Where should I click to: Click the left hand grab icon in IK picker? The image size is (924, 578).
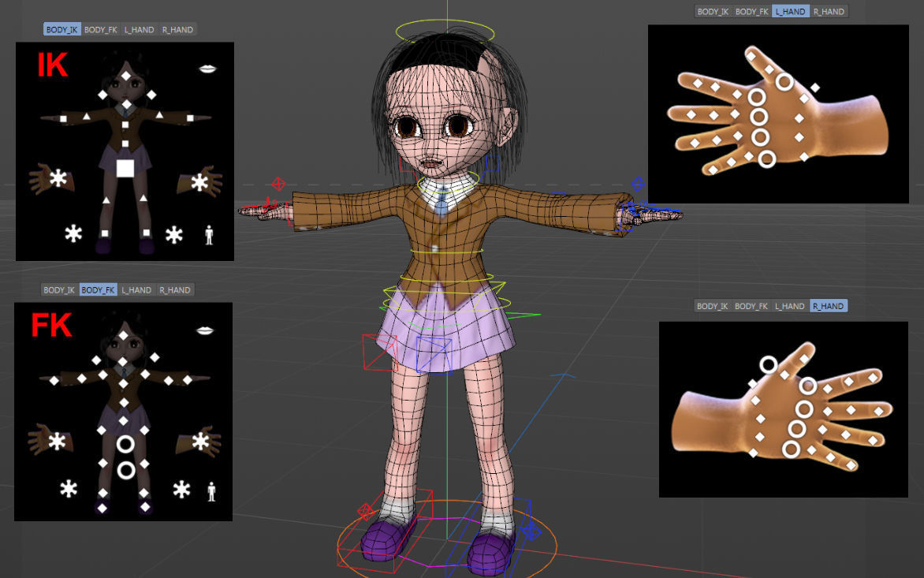pos(40,177)
